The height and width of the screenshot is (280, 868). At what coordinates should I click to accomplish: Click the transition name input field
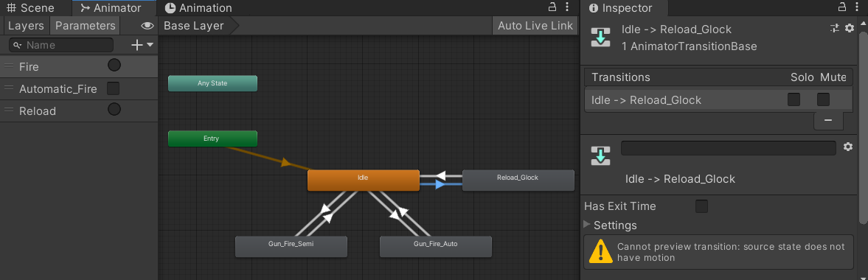(729, 148)
